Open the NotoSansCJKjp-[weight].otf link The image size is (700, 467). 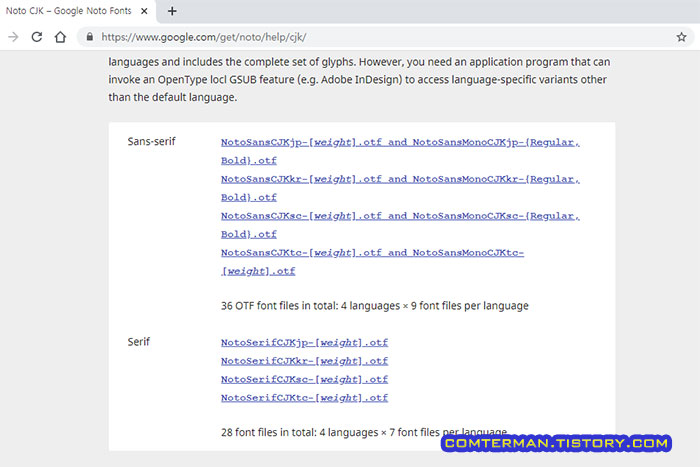[x=400, y=151]
